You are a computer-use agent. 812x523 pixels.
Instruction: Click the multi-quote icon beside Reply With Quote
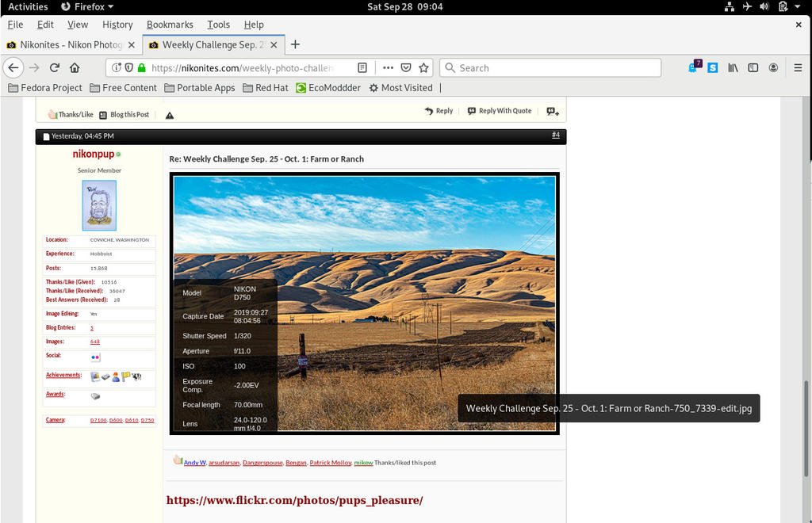pyautogui.click(x=552, y=112)
